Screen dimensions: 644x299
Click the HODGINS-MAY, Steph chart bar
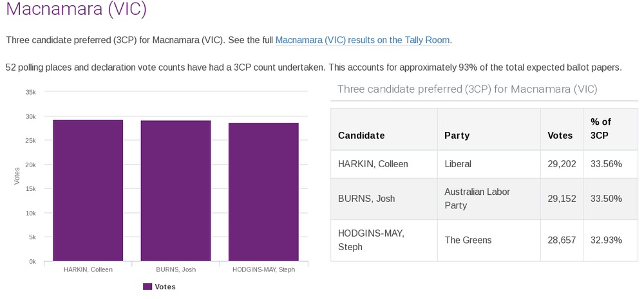263,192
